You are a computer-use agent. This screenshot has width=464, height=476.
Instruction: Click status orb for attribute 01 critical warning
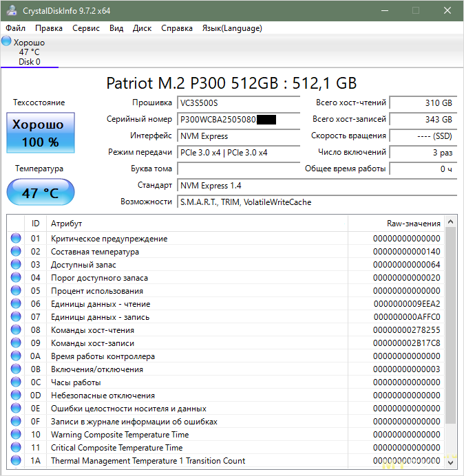point(16,239)
